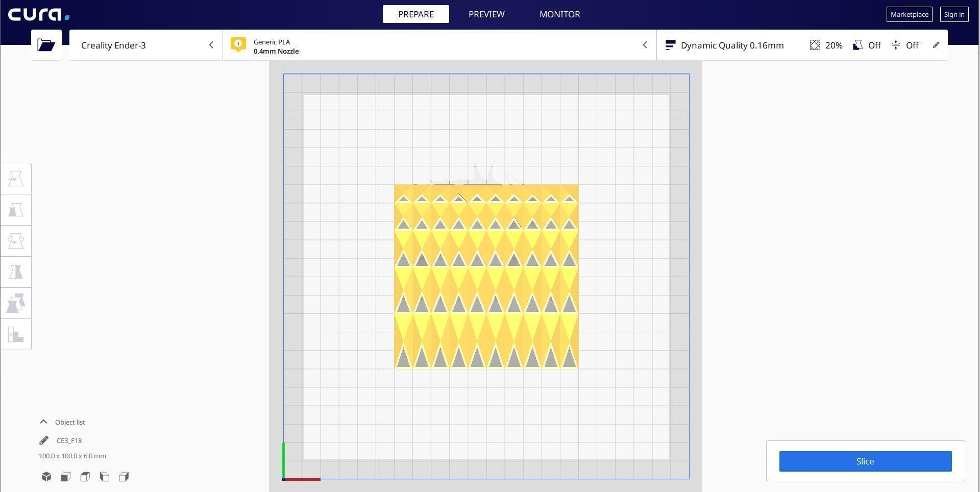The width and height of the screenshot is (980, 492).
Task: Click the 0.4mm Nozzle label
Action: click(276, 51)
